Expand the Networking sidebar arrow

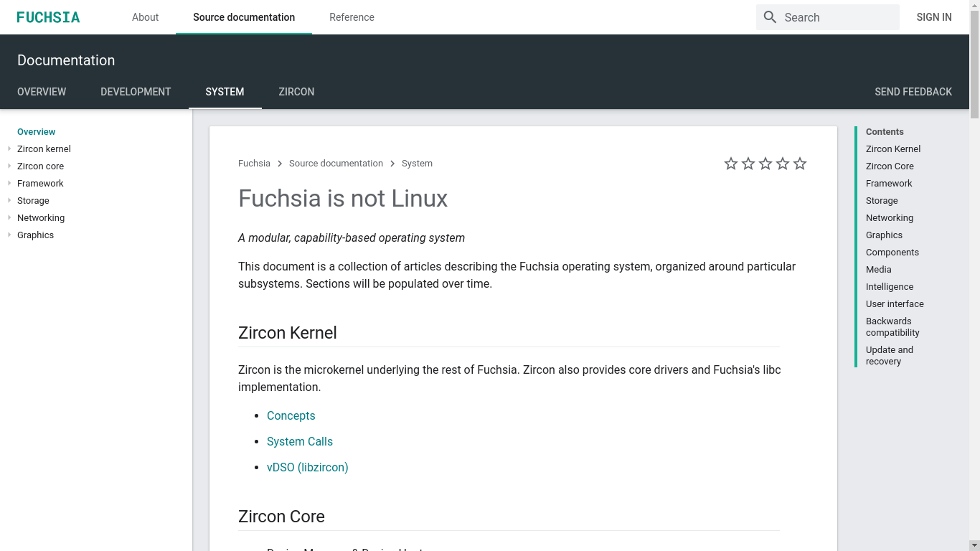(x=9, y=217)
